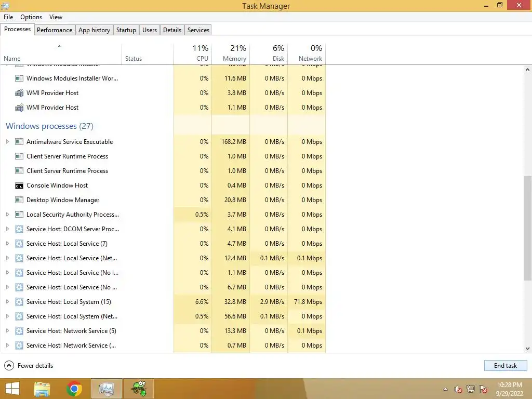Expand Service Host: DCOM Server Process row
Viewport: 532px width, 399px height.
coord(7,229)
